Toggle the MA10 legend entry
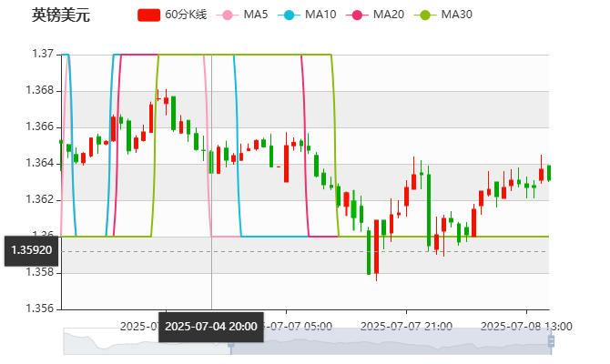 [307, 15]
